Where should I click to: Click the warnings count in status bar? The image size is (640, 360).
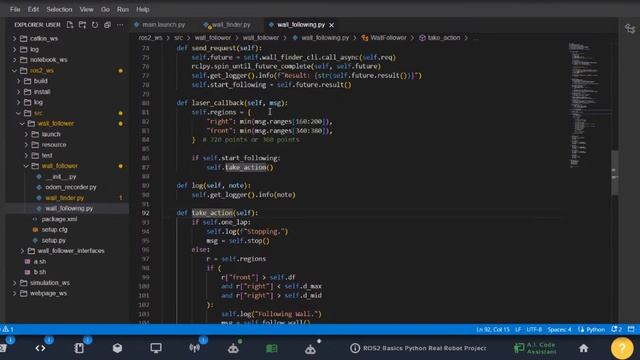click(7, 329)
